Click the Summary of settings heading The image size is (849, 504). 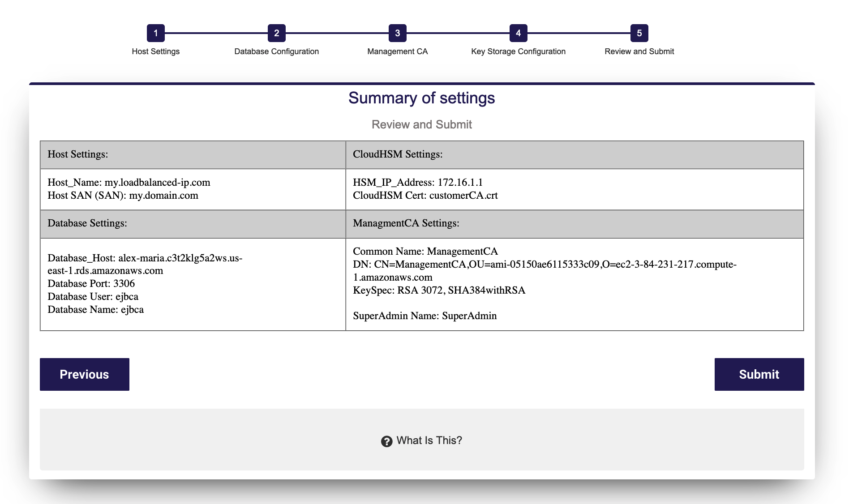(421, 98)
